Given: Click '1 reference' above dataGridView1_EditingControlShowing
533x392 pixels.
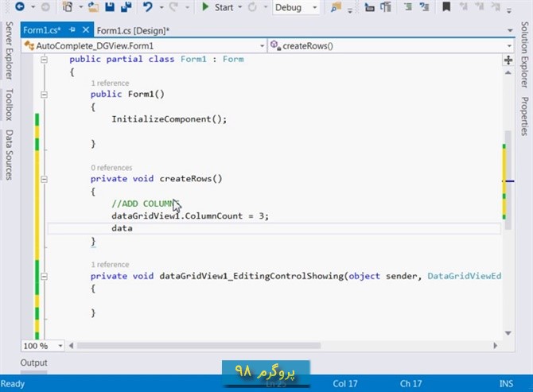Looking at the screenshot, I should tap(110, 264).
